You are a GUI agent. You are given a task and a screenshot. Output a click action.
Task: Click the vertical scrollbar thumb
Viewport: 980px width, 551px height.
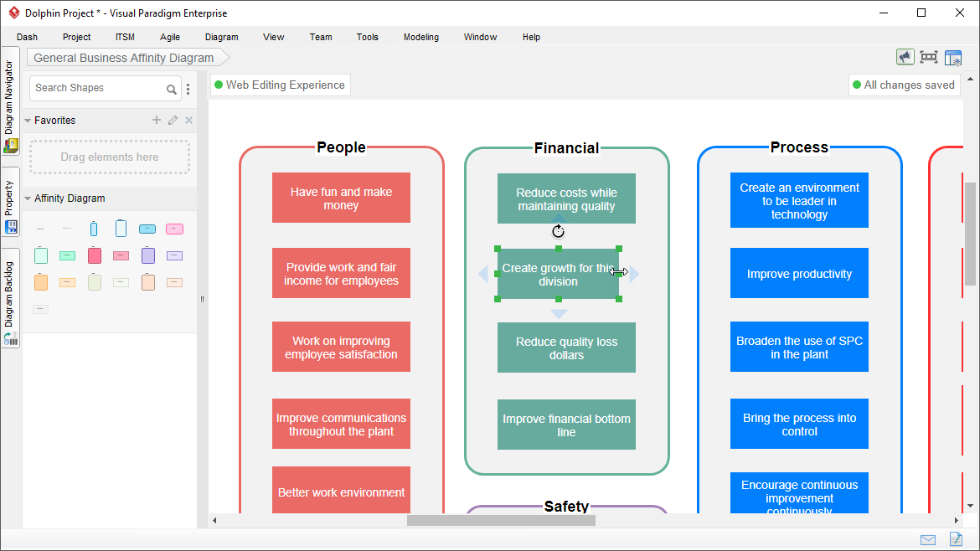[970, 233]
